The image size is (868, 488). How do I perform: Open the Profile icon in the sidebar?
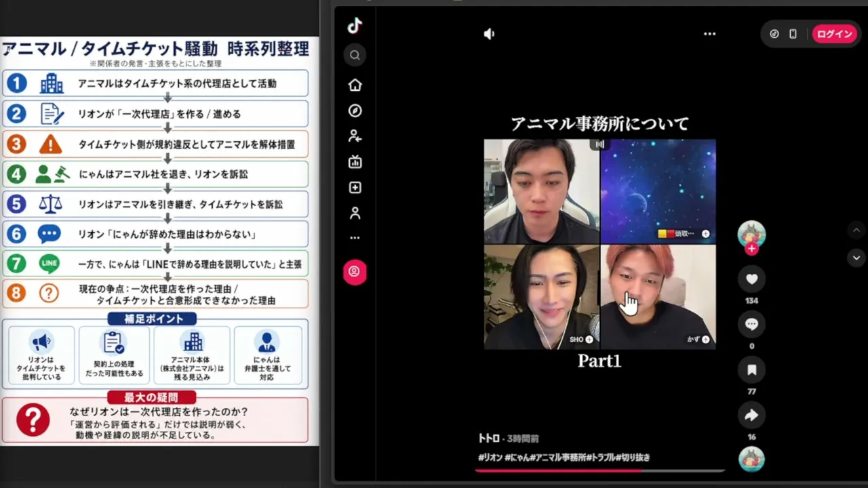pos(355,213)
